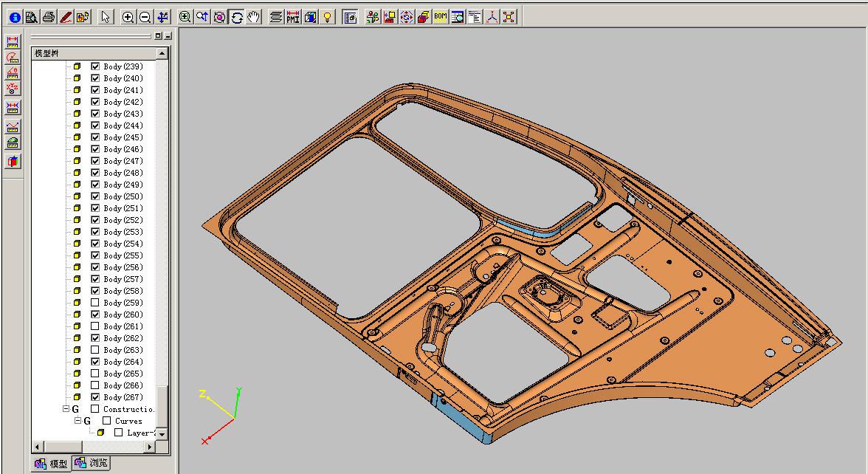Image resolution: width=868 pixels, height=474 pixels.
Task: Click the model tree scroll up arrow
Action: pyautogui.click(x=162, y=54)
